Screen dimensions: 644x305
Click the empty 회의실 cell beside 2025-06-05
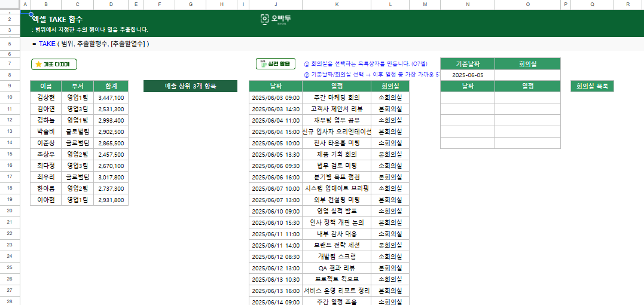[x=528, y=75]
